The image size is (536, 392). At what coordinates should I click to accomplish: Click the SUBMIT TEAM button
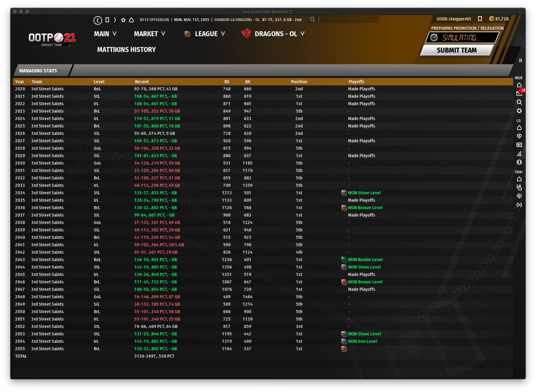click(x=456, y=50)
